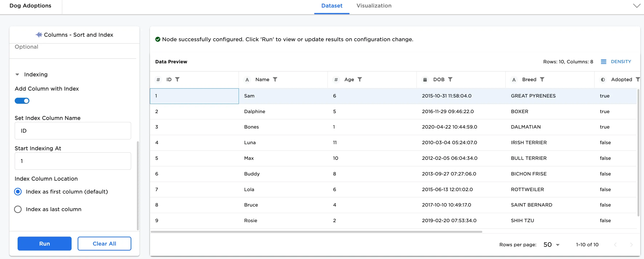Open the Rows per page dropdown
Viewport: 644px width, 259px height.
click(551, 245)
